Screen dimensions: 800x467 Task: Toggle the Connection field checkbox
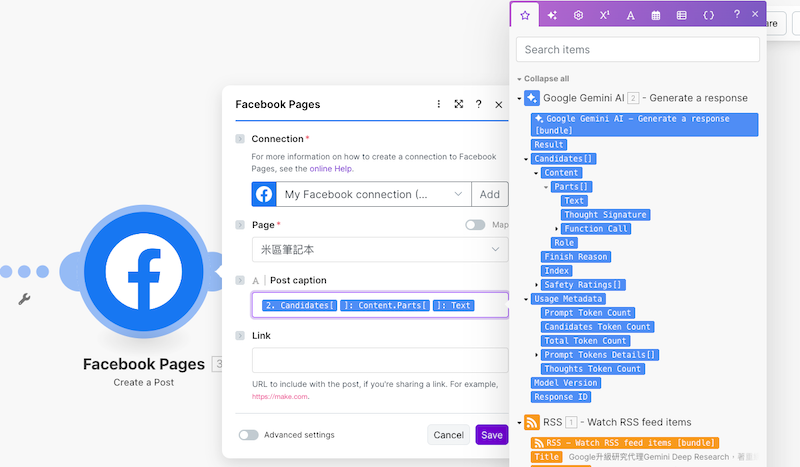pos(240,139)
